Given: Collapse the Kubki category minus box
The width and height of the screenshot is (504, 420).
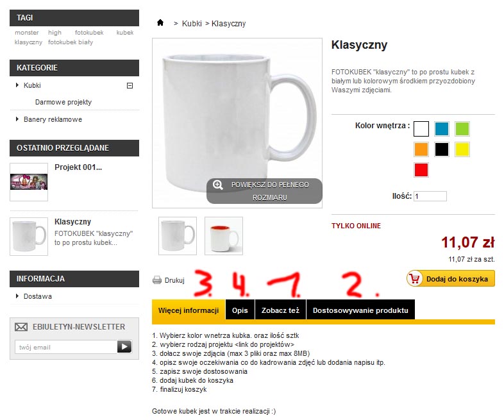Looking at the screenshot, I should pyautogui.click(x=130, y=85).
